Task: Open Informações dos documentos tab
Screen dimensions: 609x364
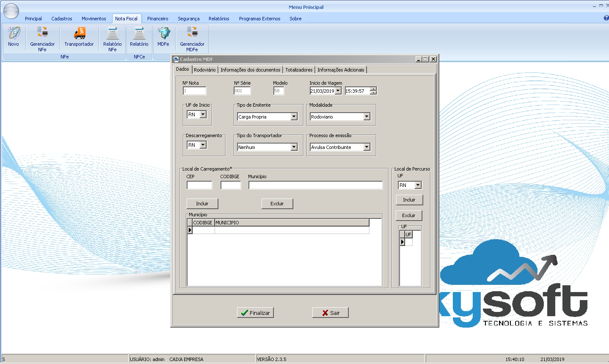Action: tap(251, 70)
